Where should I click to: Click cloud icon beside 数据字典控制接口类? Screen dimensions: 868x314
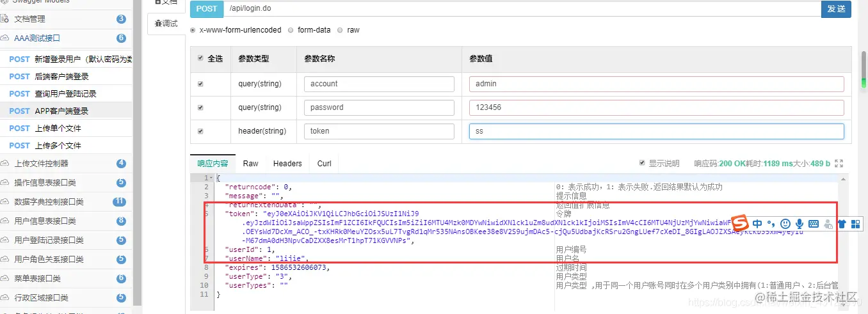[x=5, y=201]
